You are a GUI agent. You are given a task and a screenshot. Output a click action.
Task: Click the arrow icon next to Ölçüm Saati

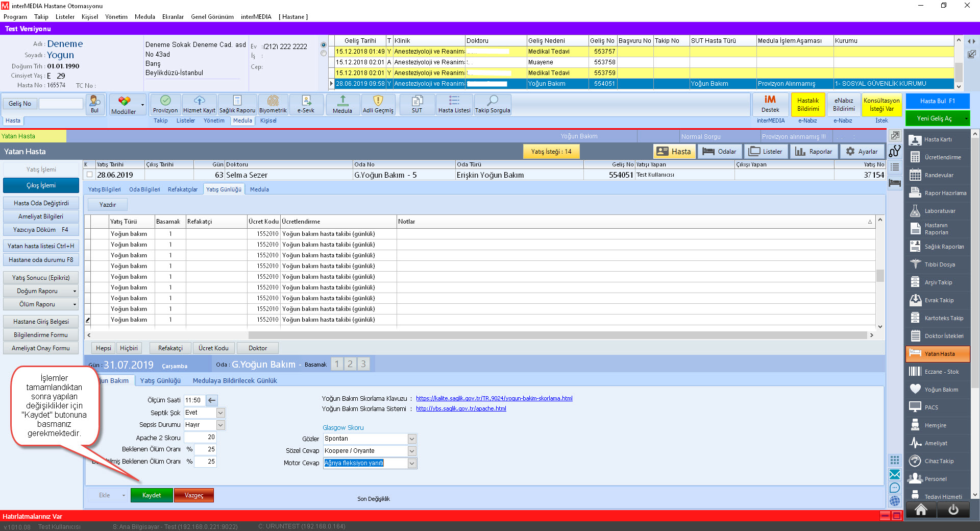(x=212, y=400)
